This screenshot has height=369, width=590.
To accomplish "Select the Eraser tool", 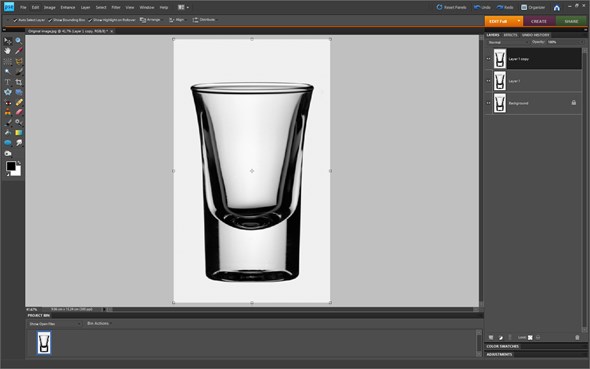I will point(18,112).
